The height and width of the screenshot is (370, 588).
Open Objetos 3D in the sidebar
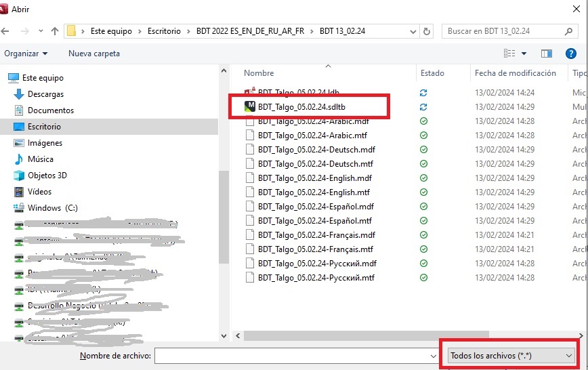point(47,176)
